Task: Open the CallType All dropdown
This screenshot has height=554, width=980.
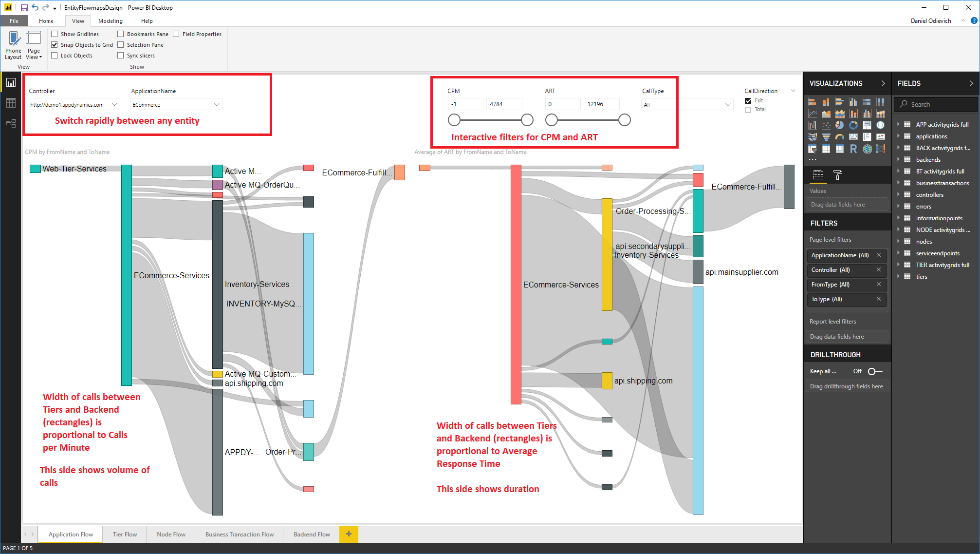Action: [728, 105]
